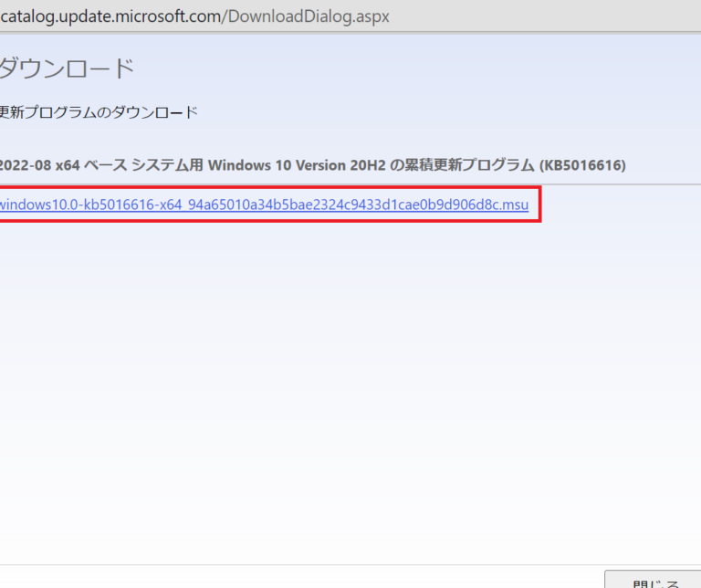The image size is (701, 588).
Task: Click the hash portion of the msu filename
Action: pos(365,205)
